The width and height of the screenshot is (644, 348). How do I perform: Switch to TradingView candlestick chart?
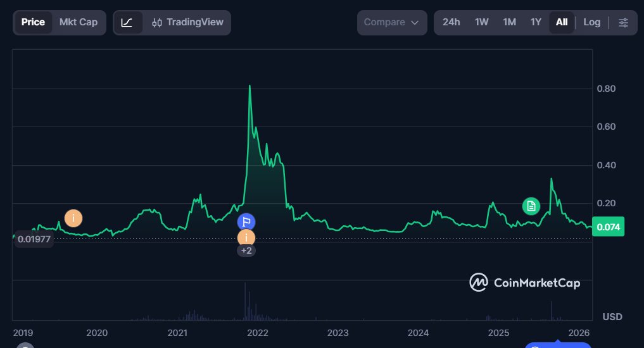pyautogui.click(x=188, y=22)
